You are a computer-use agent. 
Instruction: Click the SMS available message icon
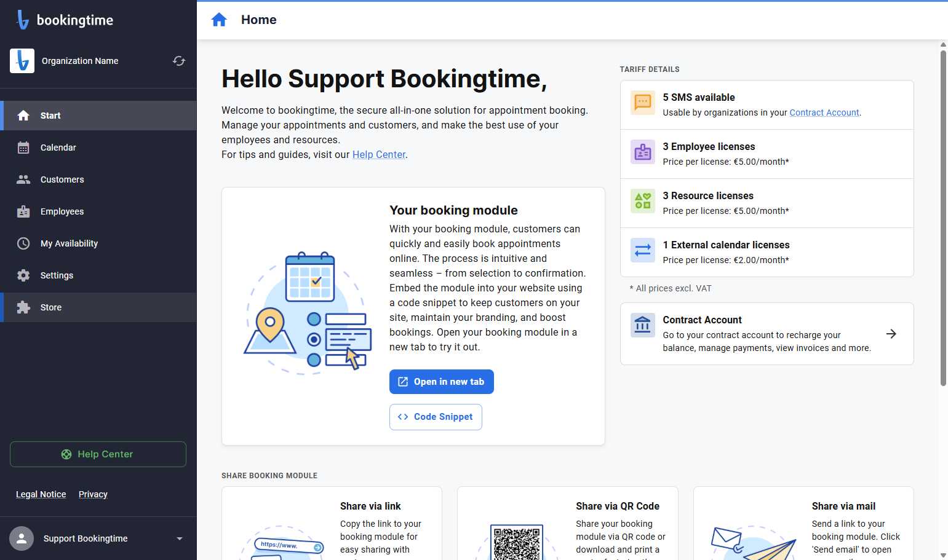click(x=643, y=103)
